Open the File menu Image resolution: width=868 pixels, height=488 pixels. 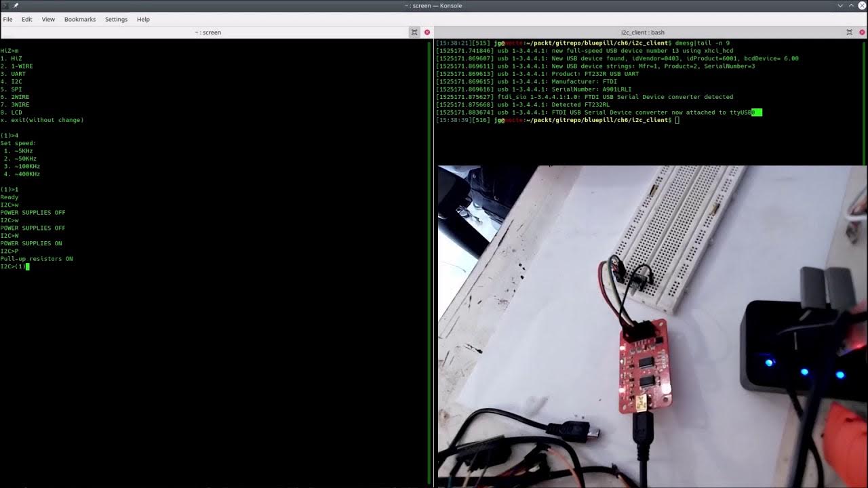pyautogui.click(x=7, y=19)
